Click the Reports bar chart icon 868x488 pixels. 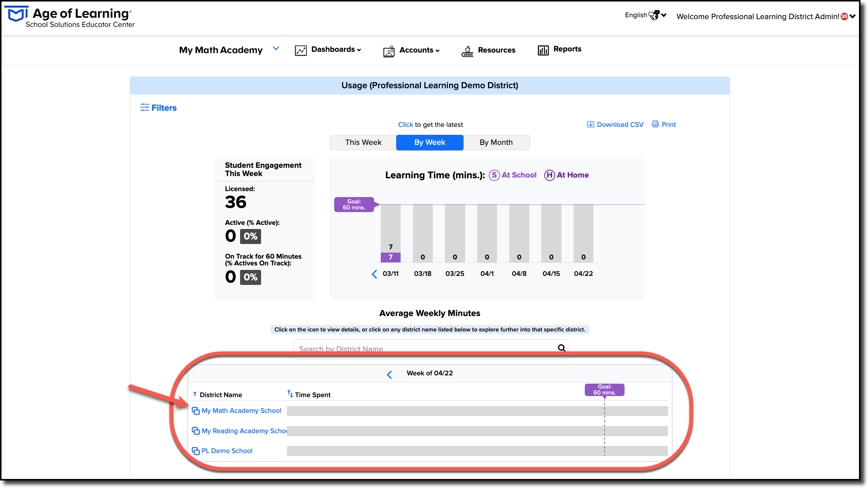coord(543,50)
